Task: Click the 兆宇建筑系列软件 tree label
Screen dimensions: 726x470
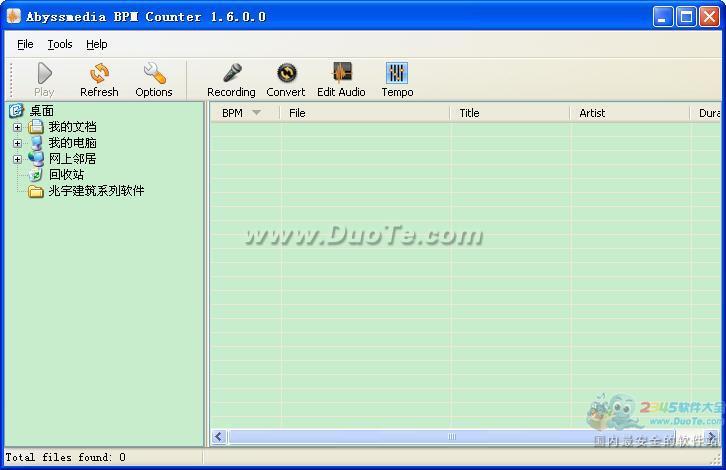Action: (x=97, y=191)
